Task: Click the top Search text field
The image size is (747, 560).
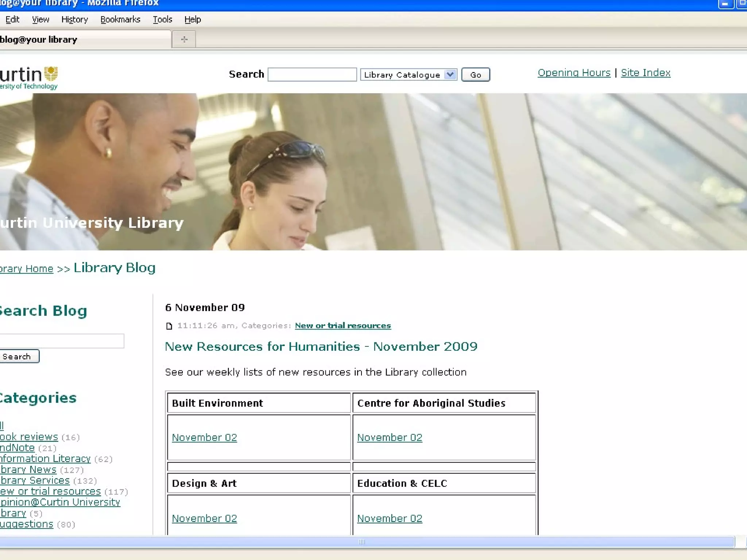Action: tap(312, 74)
